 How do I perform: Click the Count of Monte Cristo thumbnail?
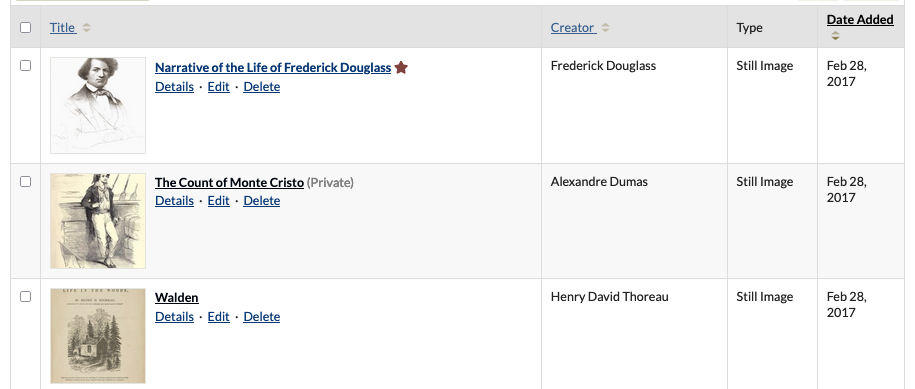tap(98, 221)
